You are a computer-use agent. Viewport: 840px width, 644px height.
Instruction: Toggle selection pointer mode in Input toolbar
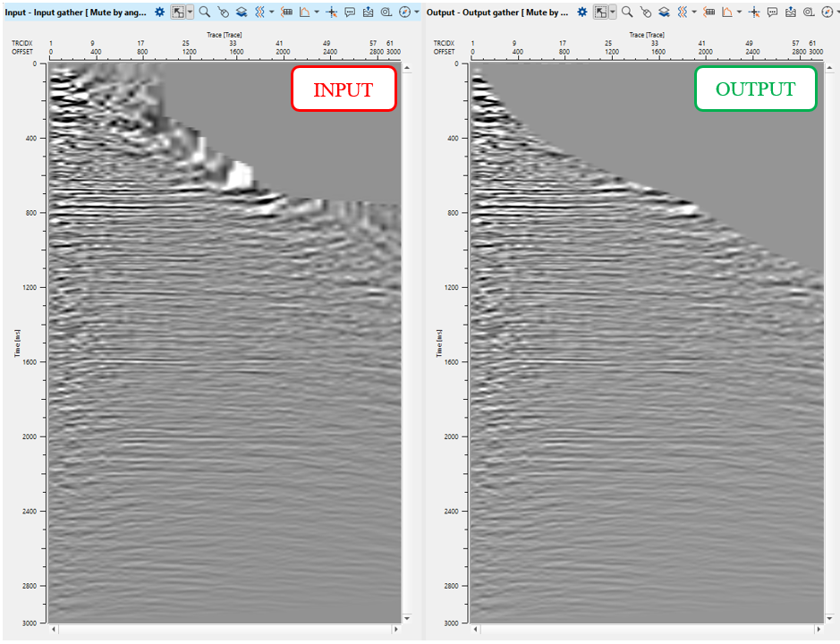click(178, 13)
